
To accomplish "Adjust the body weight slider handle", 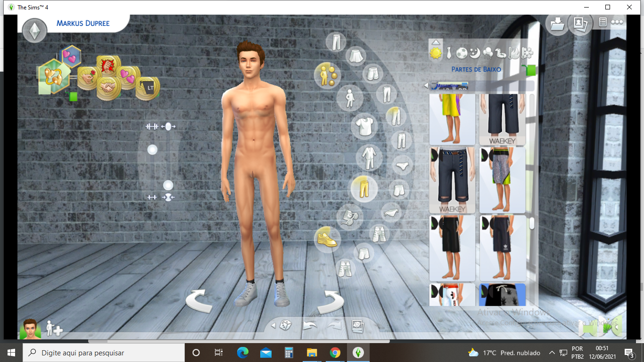I will click(168, 185).
